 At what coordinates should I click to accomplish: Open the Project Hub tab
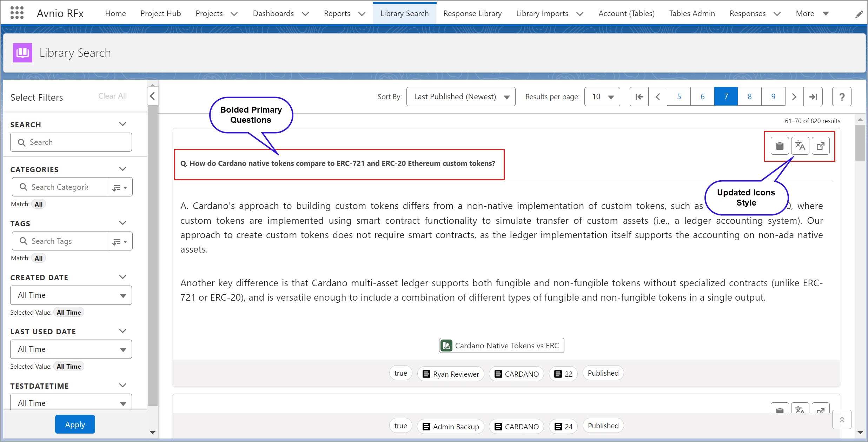coord(160,13)
